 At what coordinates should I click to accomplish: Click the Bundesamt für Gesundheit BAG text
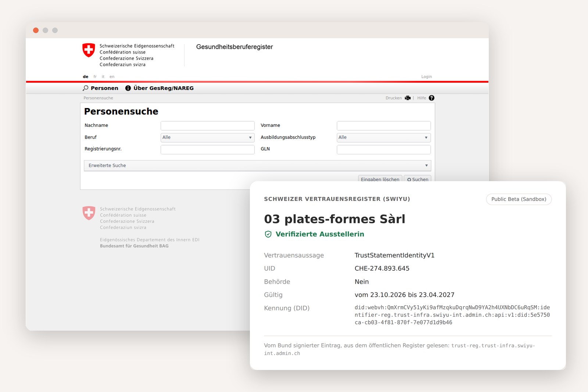(x=134, y=246)
